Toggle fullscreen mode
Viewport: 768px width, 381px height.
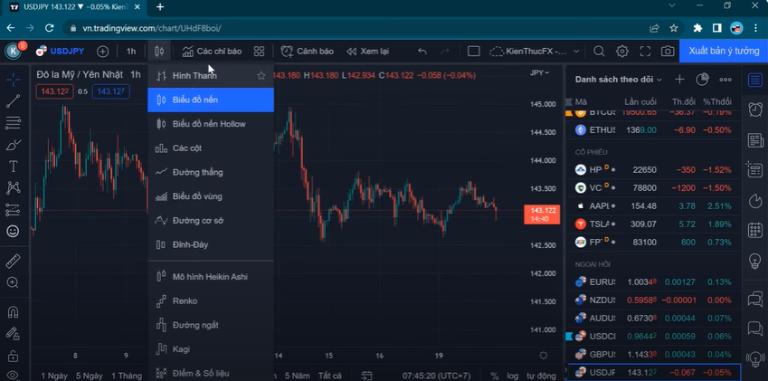pyautogui.click(x=646, y=51)
